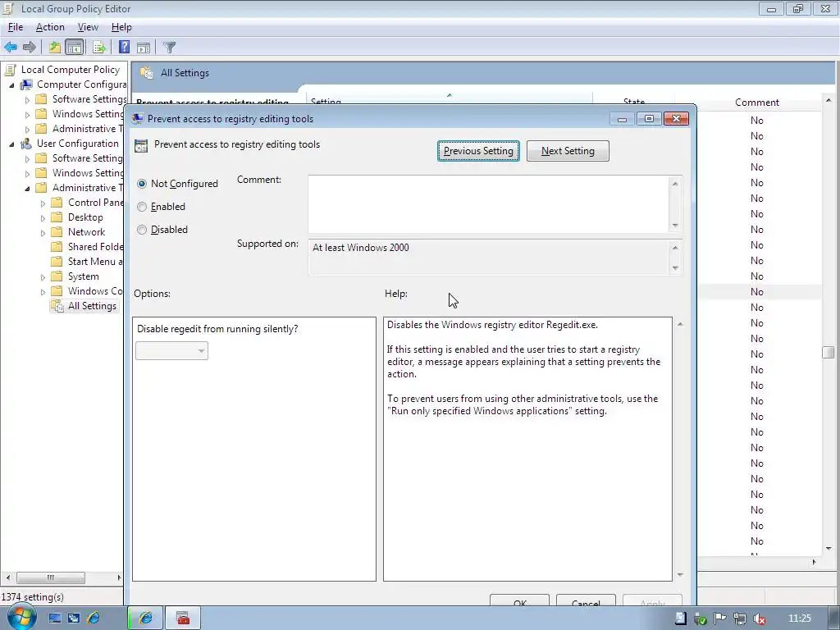Select the Not Configured radio button
Viewport: 840px width, 630px height.
point(142,184)
